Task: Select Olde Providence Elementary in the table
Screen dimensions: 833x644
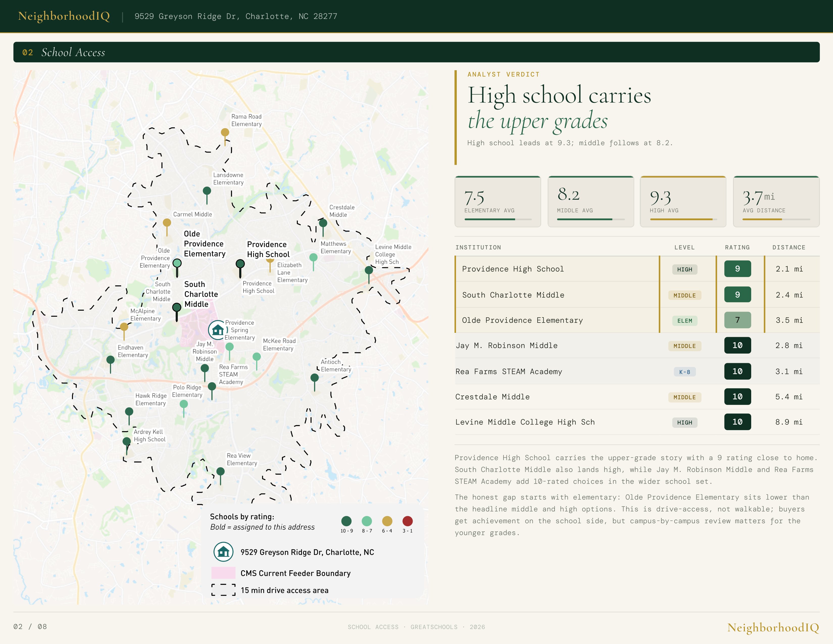Action: coord(637,320)
